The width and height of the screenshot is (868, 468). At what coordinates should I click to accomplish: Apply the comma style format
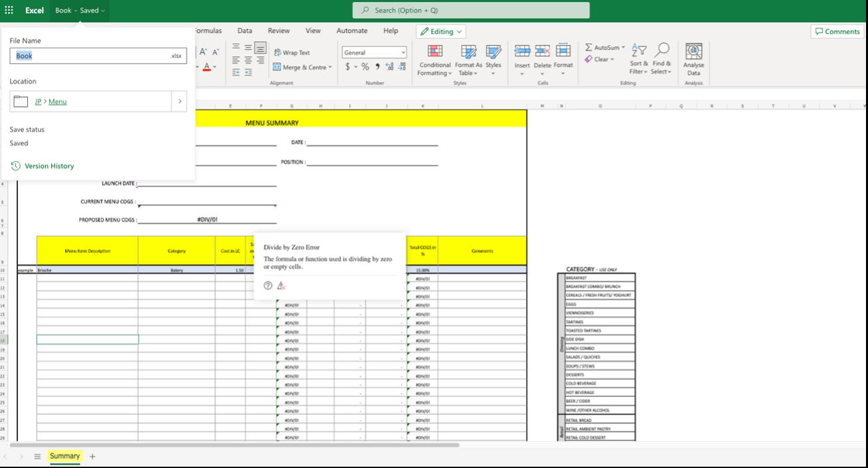(377, 67)
